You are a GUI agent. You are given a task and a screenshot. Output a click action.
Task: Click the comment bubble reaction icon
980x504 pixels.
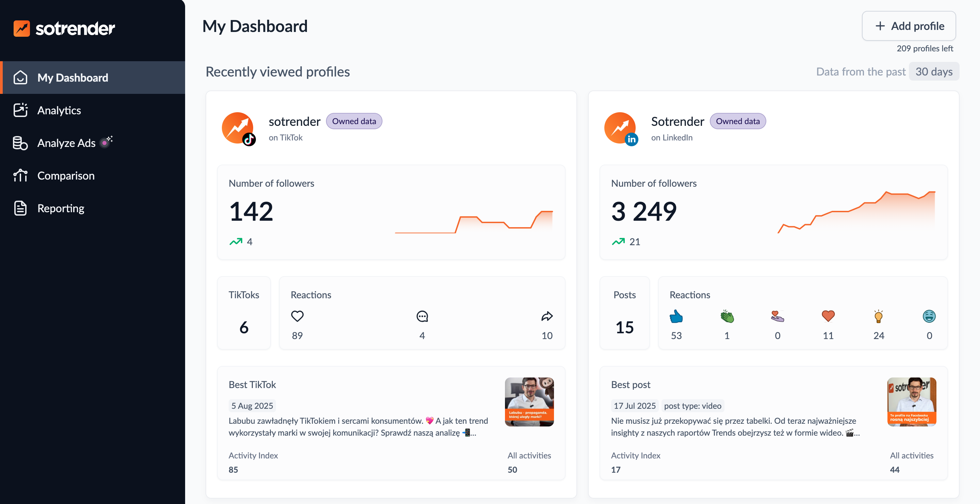tap(422, 316)
